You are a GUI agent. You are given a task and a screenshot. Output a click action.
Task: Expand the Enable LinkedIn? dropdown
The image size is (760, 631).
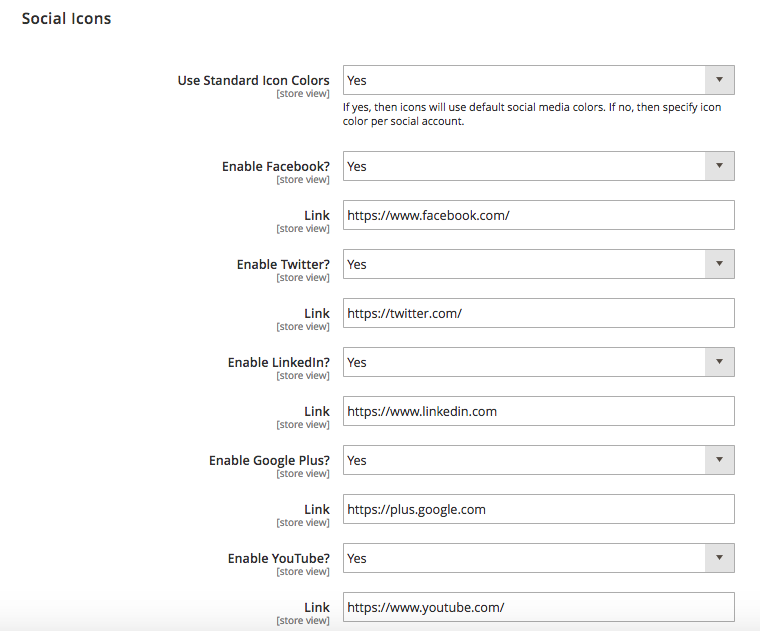click(538, 362)
